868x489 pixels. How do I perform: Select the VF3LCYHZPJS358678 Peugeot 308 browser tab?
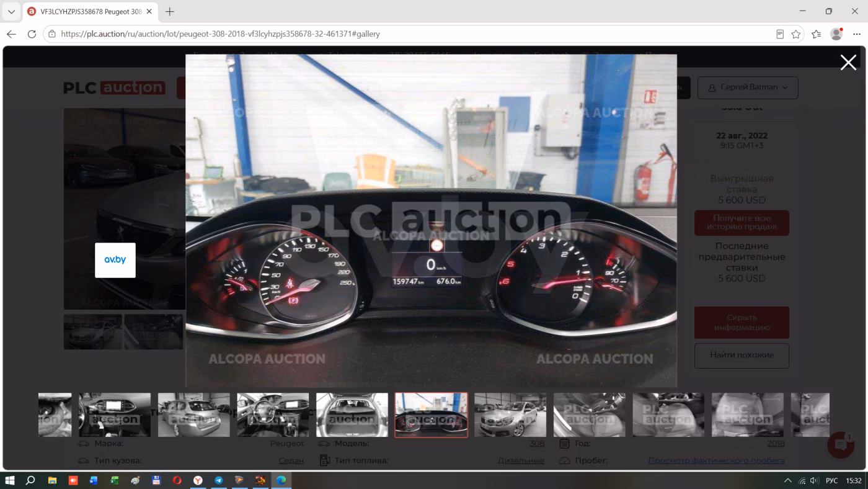(x=91, y=11)
